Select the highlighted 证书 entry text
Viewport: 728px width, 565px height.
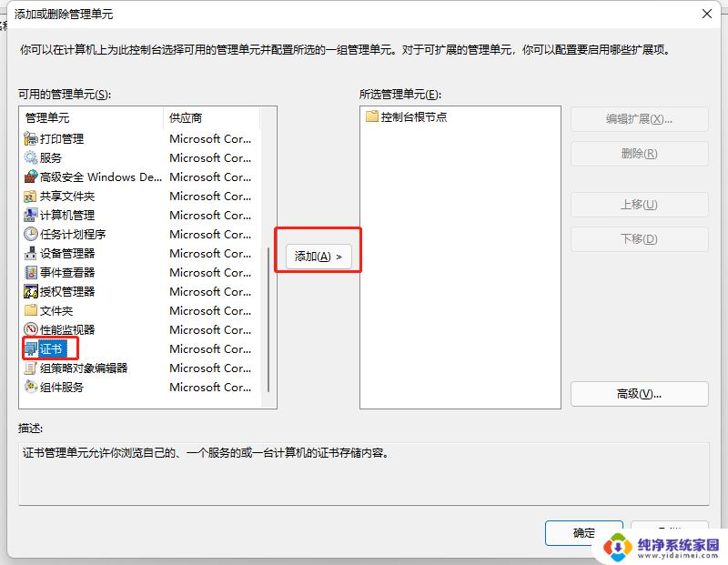click(51, 348)
